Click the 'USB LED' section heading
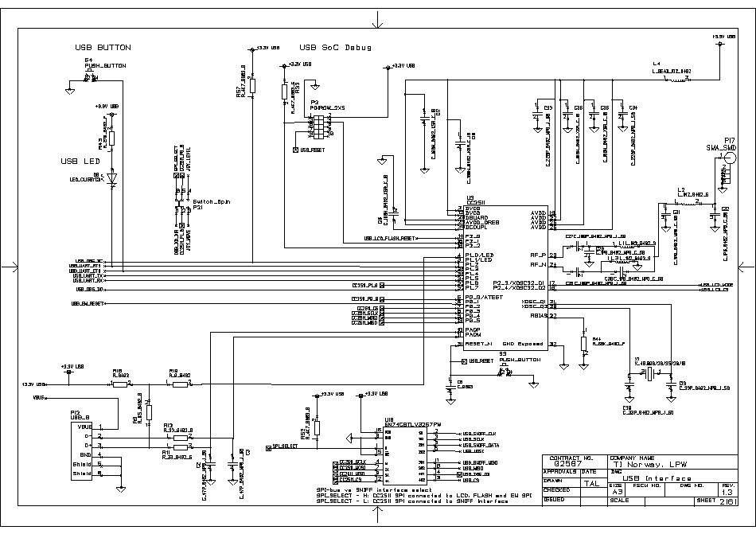The width and height of the screenshot is (756, 534). pos(80,161)
